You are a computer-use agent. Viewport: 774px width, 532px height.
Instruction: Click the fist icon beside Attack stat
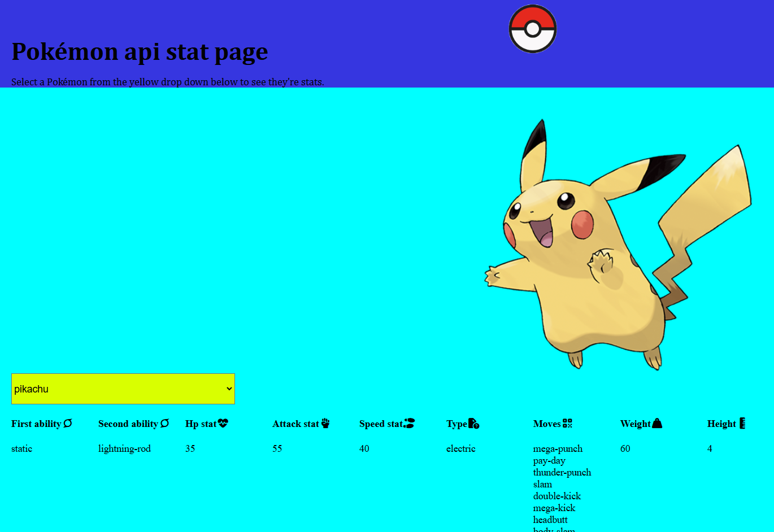click(x=325, y=423)
